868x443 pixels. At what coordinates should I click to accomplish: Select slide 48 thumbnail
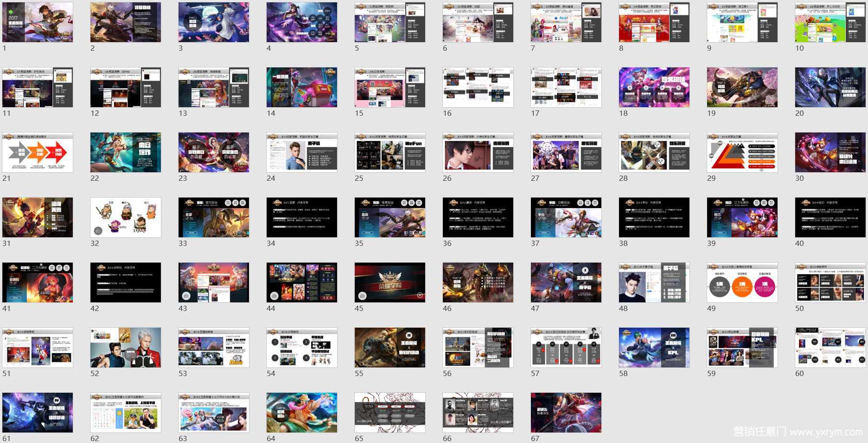point(654,282)
